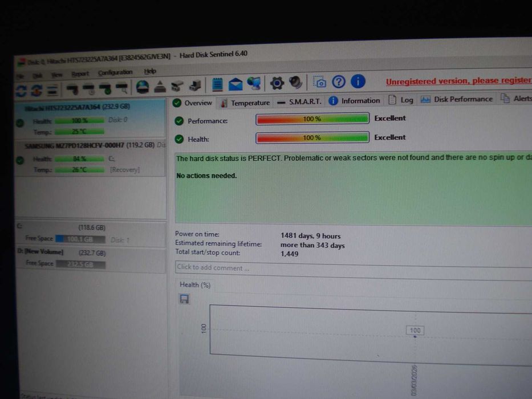Click the '1,449' start/stop count value

(x=290, y=254)
